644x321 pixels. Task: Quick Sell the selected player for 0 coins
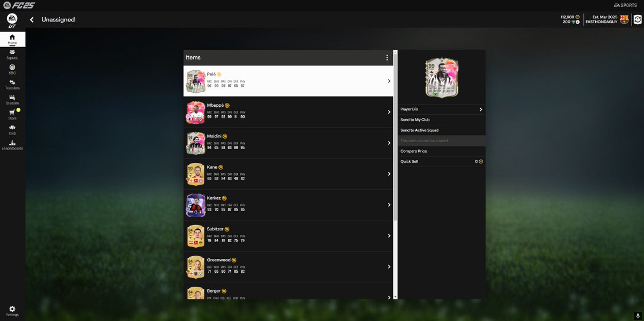(x=441, y=161)
